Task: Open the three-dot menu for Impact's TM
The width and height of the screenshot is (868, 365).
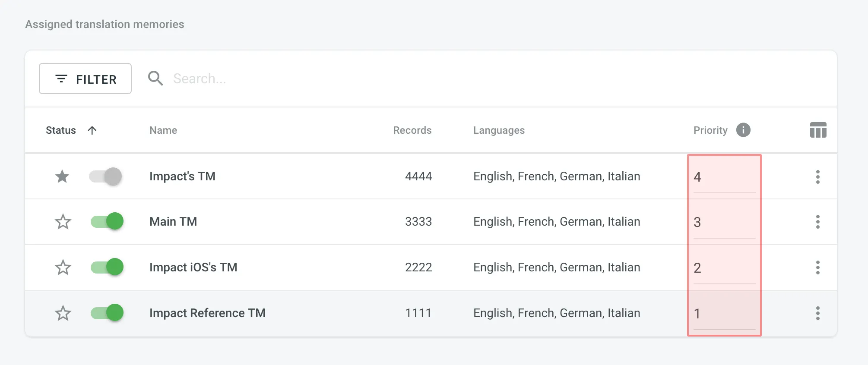Action: 817,177
